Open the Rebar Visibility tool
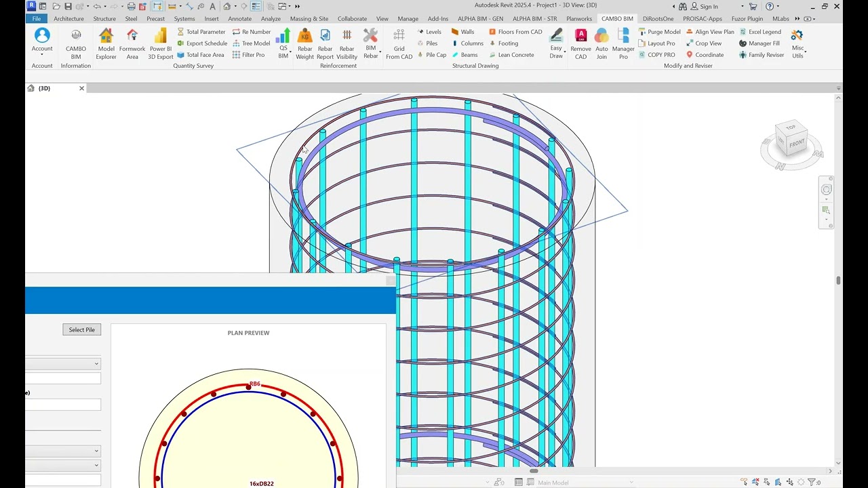Image resolution: width=868 pixels, height=488 pixels. [347, 44]
